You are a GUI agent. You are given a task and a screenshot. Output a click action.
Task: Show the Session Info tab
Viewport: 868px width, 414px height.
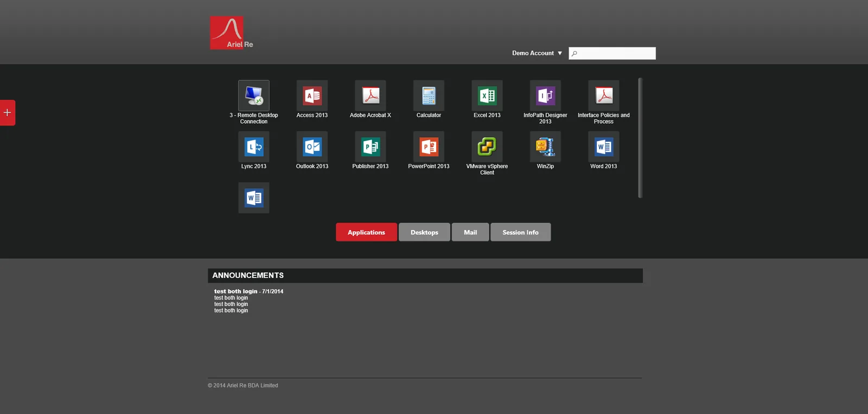521,232
